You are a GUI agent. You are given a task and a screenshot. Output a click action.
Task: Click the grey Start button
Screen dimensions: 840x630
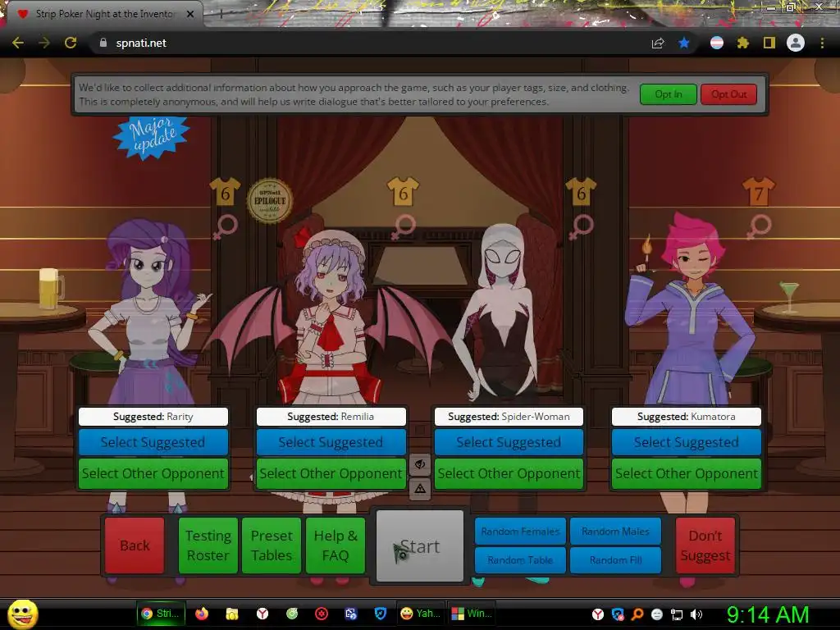tap(420, 546)
